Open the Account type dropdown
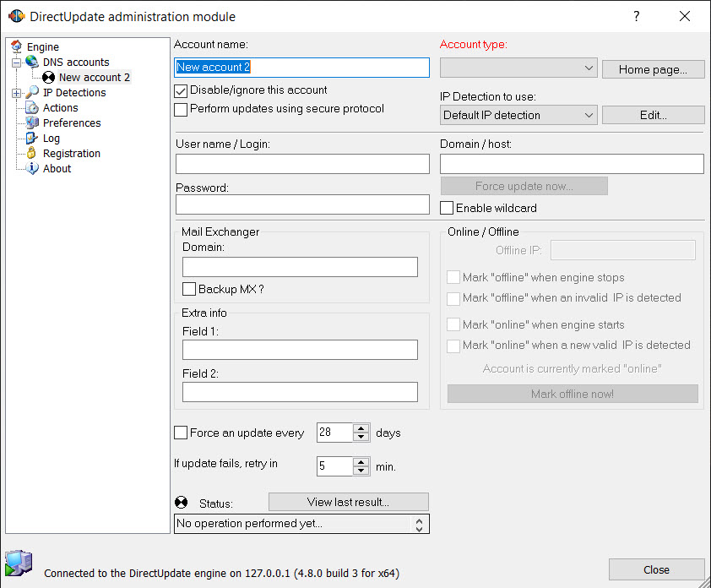This screenshot has width=711, height=588. pyautogui.click(x=518, y=68)
